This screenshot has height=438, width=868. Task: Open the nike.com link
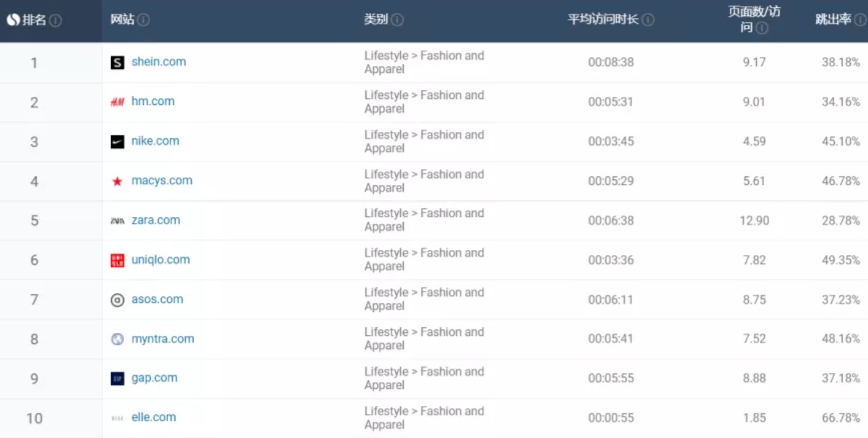point(156,141)
